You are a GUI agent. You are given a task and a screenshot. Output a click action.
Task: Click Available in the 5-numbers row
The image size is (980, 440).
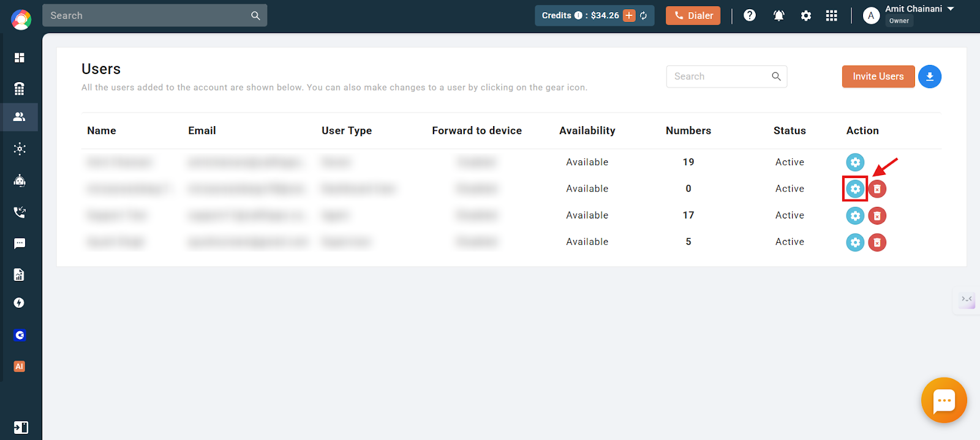(587, 242)
